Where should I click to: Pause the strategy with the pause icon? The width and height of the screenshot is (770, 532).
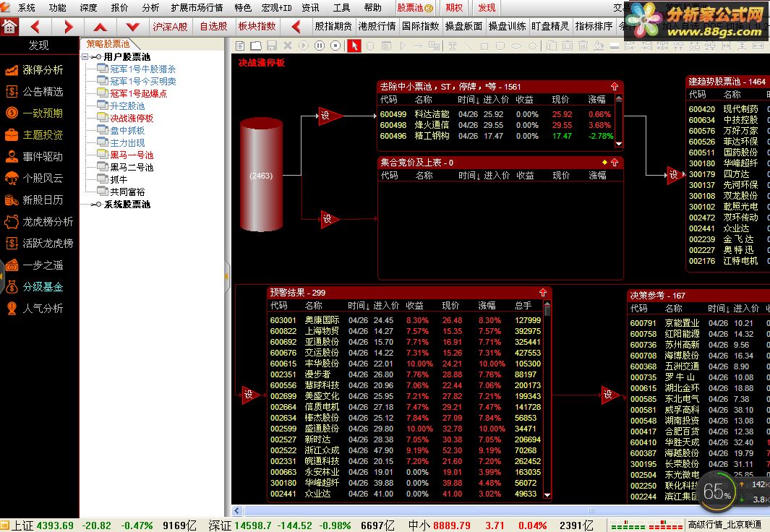(320, 46)
